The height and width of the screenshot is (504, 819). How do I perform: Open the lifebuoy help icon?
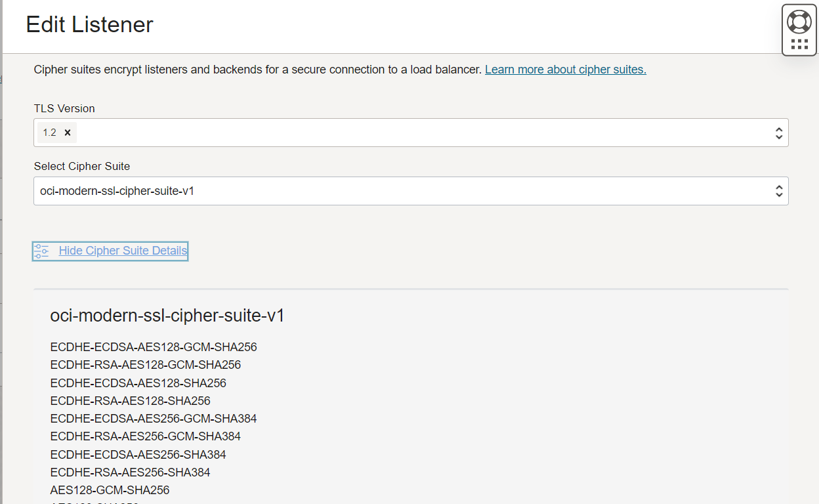coord(799,22)
